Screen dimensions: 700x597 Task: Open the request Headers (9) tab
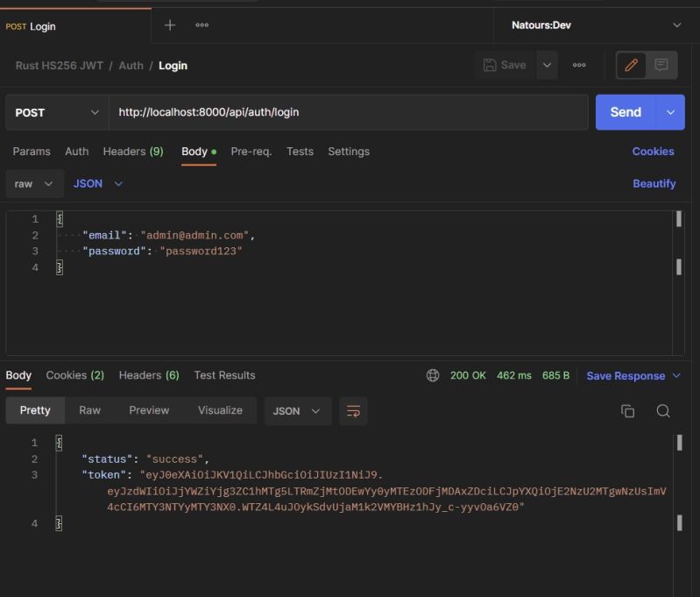point(133,152)
